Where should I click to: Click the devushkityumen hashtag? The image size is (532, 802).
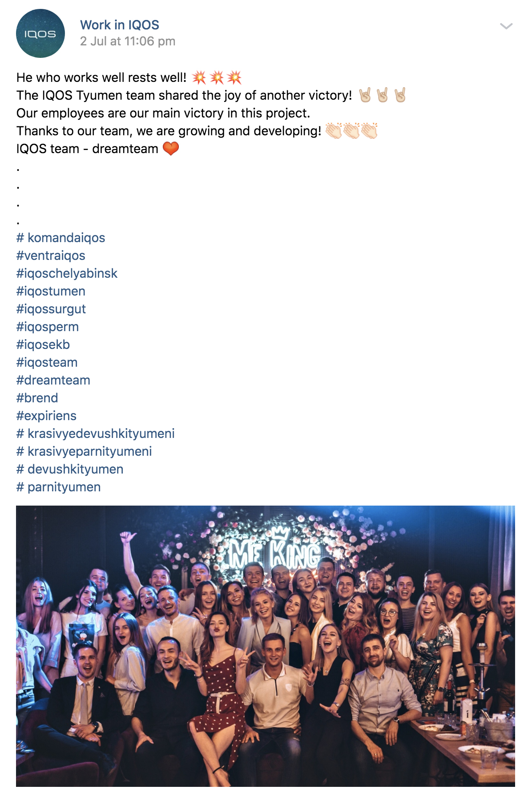coord(70,469)
